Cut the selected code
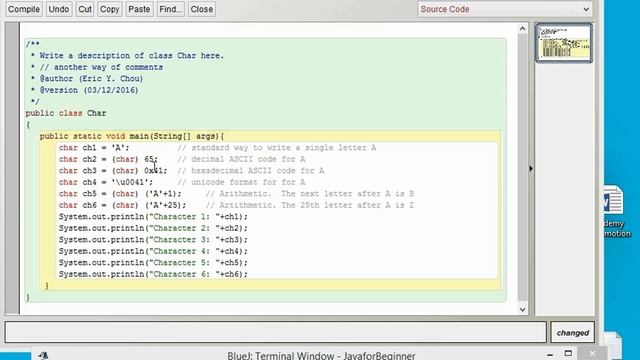 point(84,9)
